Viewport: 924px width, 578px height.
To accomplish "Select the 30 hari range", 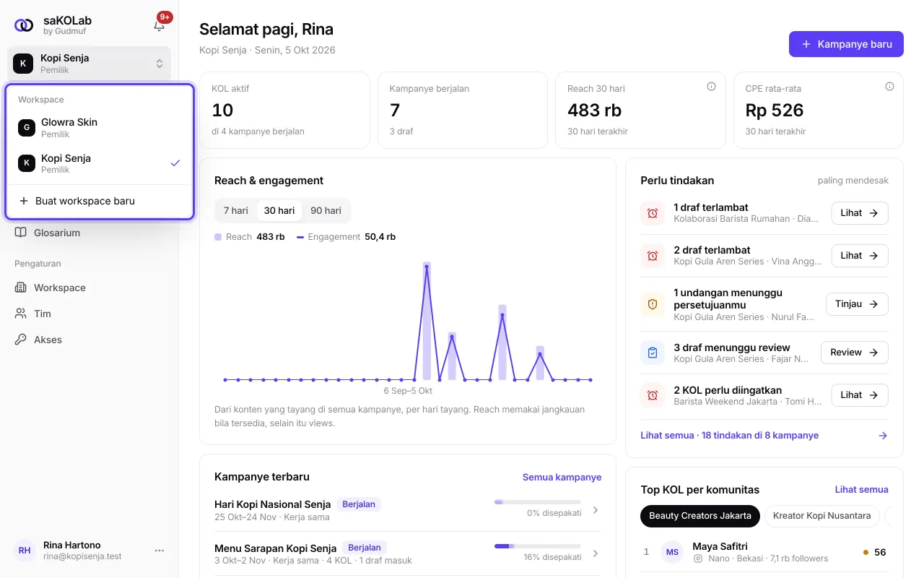I will click(279, 211).
